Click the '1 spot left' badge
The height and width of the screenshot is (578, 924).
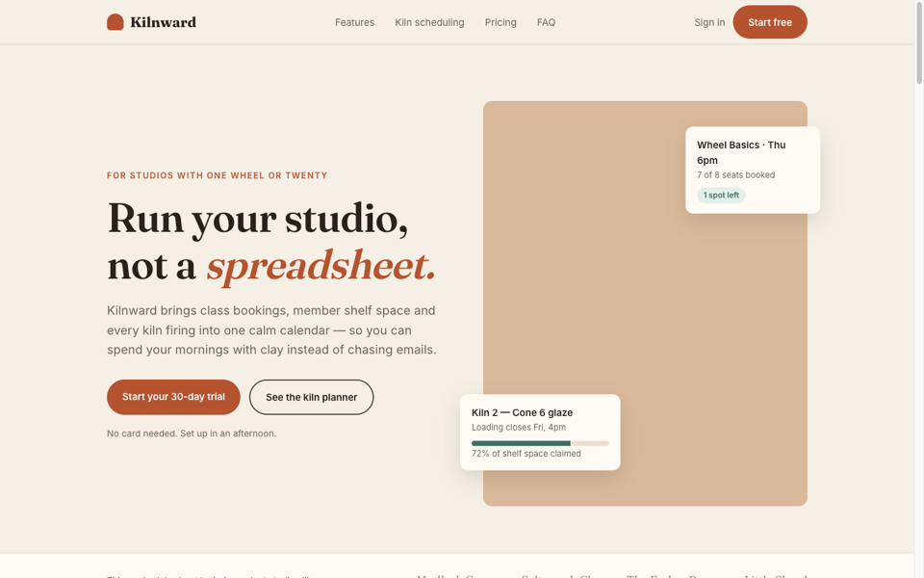click(x=721, y=196)
